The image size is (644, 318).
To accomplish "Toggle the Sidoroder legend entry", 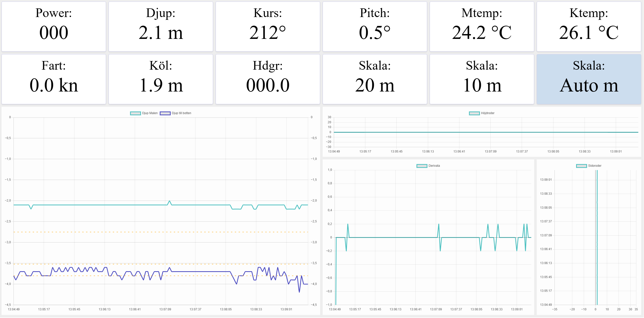I will (581, 166).
